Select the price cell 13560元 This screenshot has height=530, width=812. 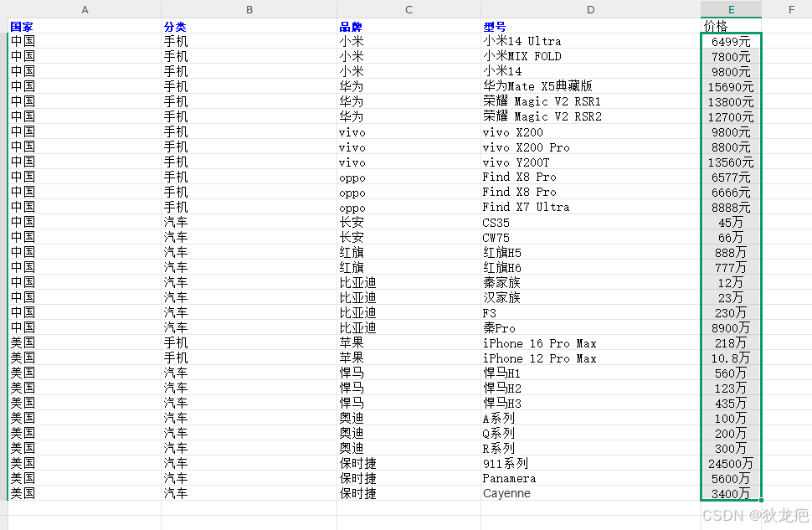(x=731, y=162)
